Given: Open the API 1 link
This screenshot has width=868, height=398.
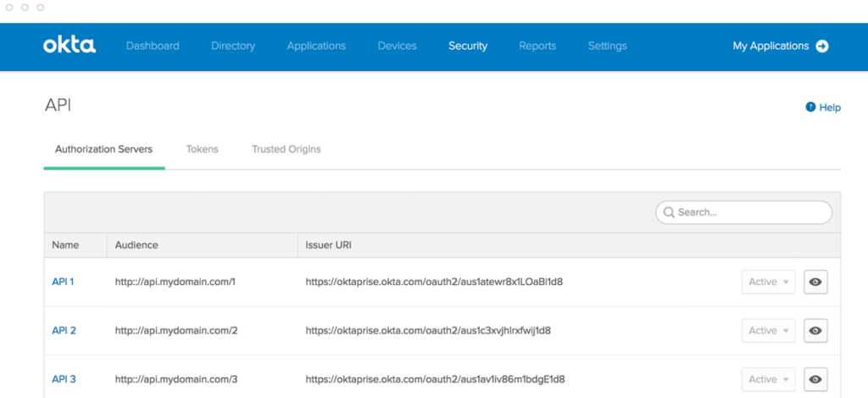Looking at the screenshot, I should click(63, 282).
